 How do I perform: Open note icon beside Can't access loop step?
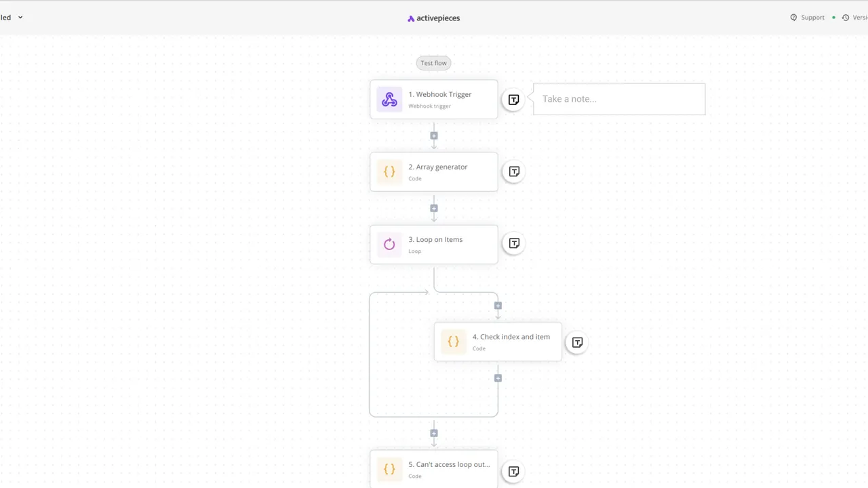click(514, 471)
